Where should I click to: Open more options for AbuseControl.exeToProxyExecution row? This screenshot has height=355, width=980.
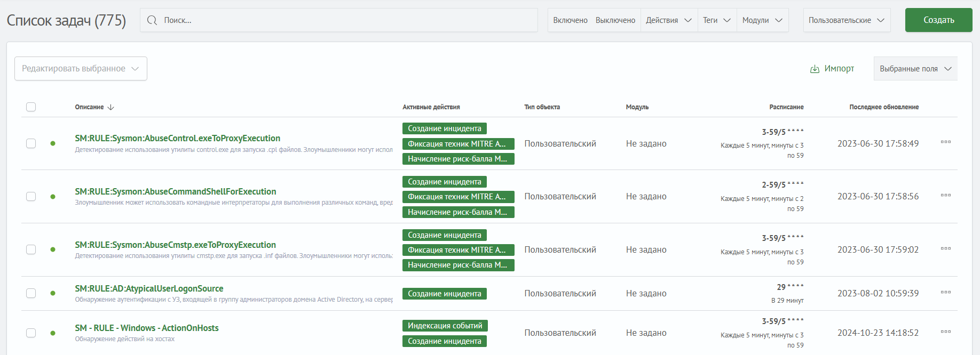946,142
